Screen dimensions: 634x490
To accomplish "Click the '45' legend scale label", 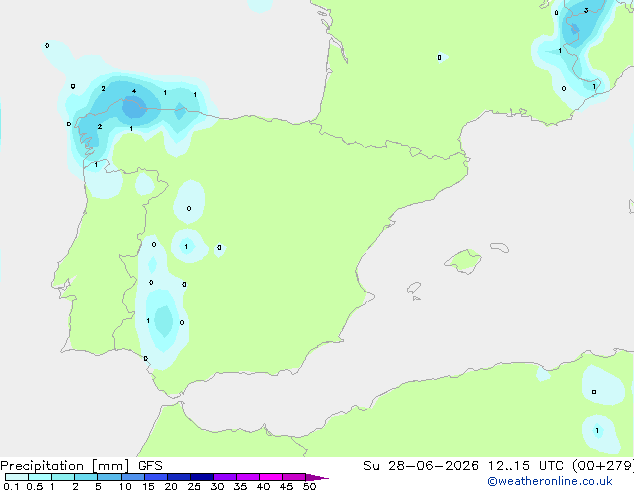I will [x=286, y=486].
